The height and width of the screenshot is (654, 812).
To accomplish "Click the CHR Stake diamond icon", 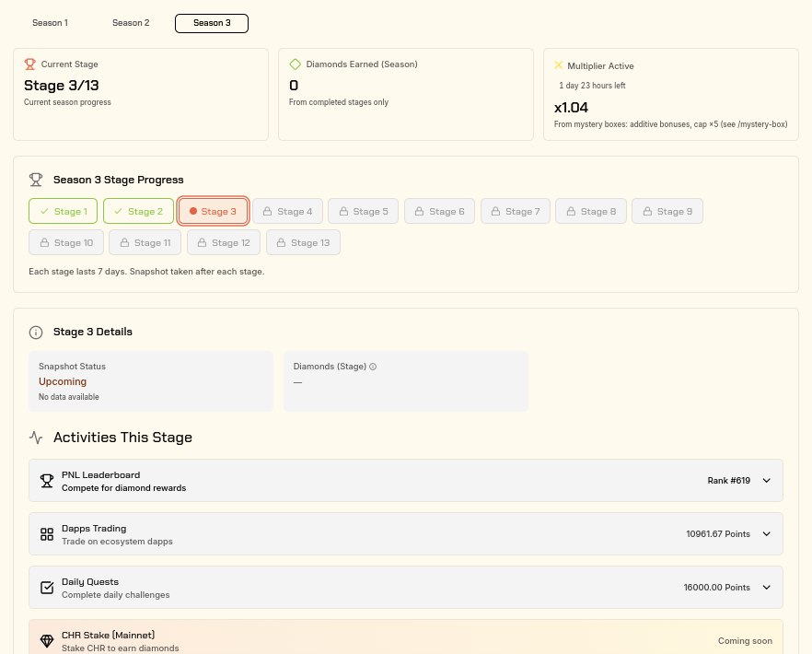I will pyautogui.click(x=47, y=641).
